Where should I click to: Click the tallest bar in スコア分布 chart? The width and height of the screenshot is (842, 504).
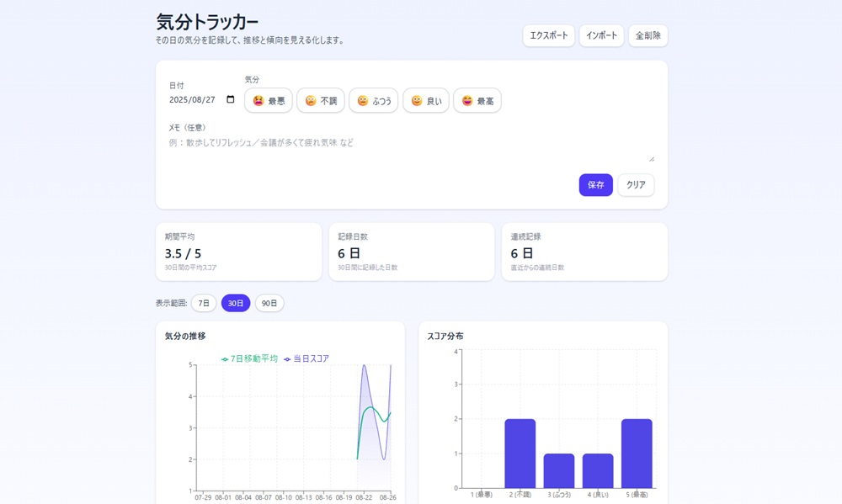click(520, 454)
